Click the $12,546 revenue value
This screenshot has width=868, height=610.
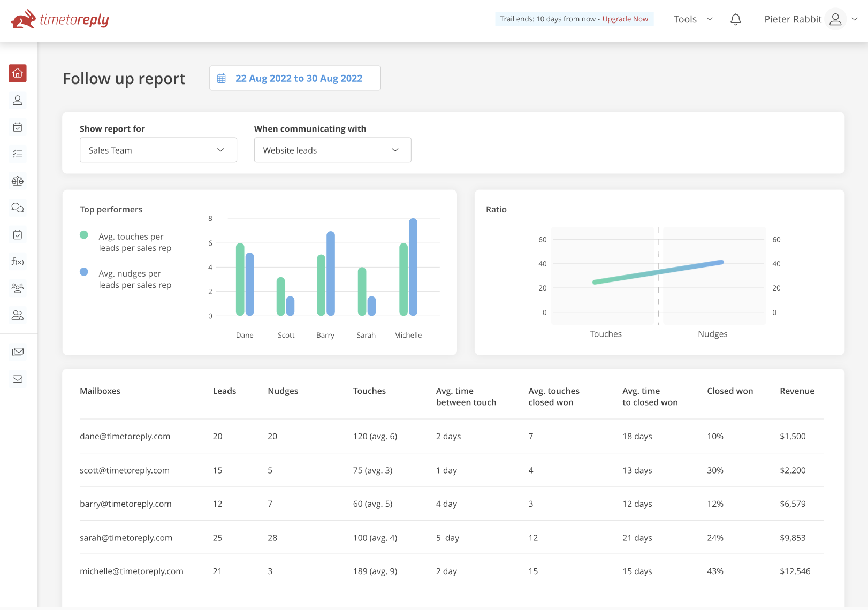[795, 571]
